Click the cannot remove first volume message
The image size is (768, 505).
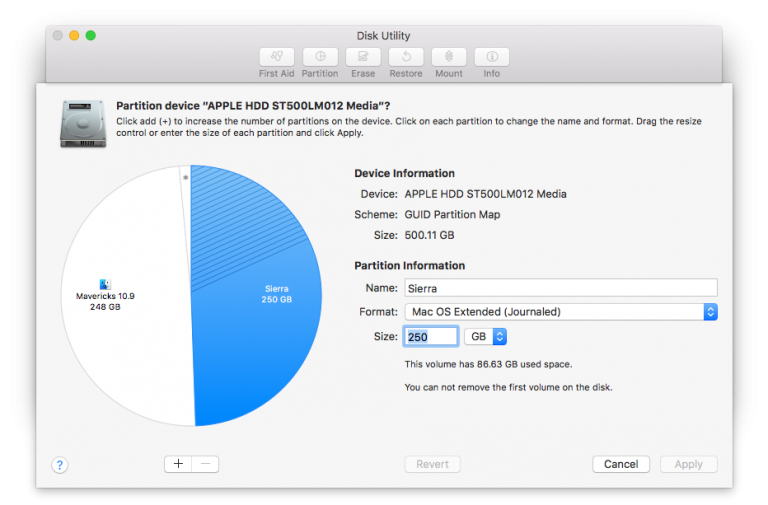point(508,387)
